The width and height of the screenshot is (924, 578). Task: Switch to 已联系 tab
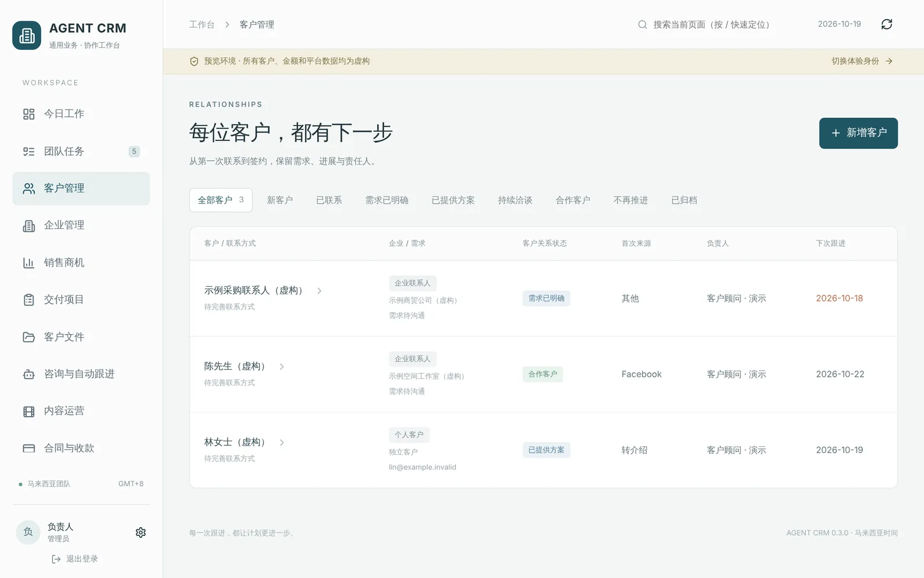point(329,200)
